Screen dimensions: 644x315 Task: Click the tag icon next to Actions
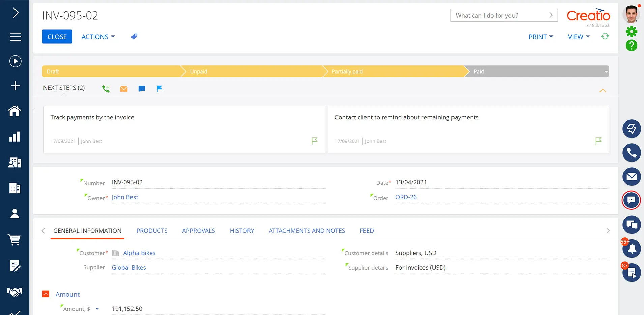134,36
